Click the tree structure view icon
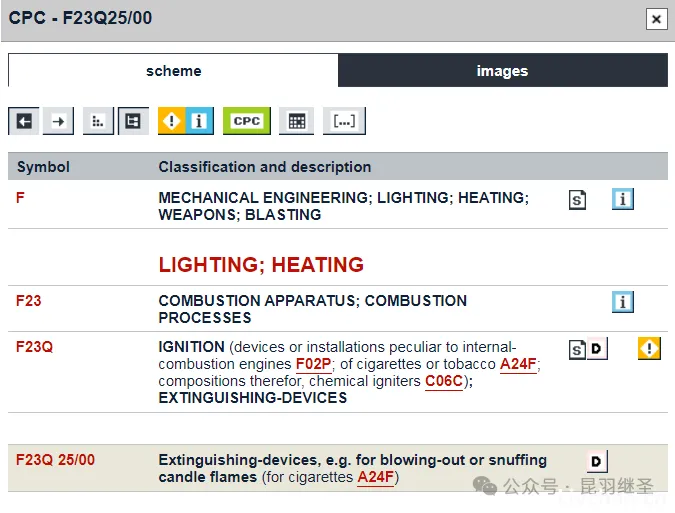 tap(132, 121)
